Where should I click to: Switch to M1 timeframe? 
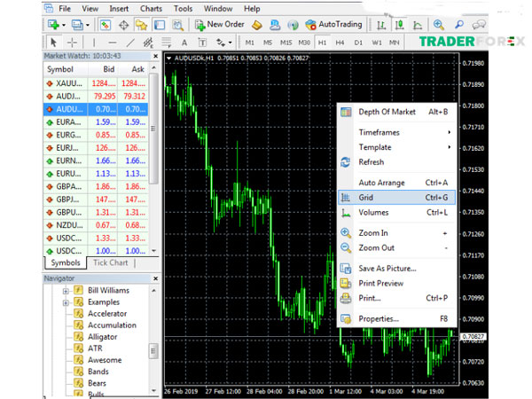250,43
